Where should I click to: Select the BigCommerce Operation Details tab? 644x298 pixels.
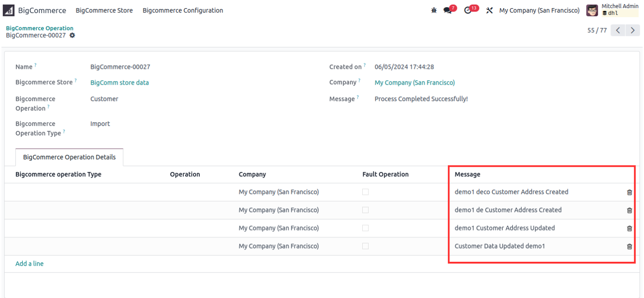pyautogui.click(x=69, y=157)
